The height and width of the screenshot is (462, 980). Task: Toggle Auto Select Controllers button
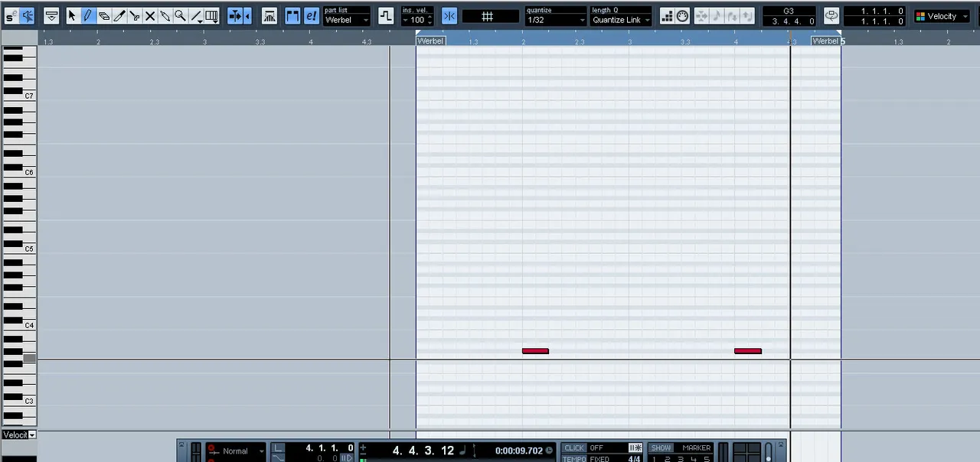269,16
